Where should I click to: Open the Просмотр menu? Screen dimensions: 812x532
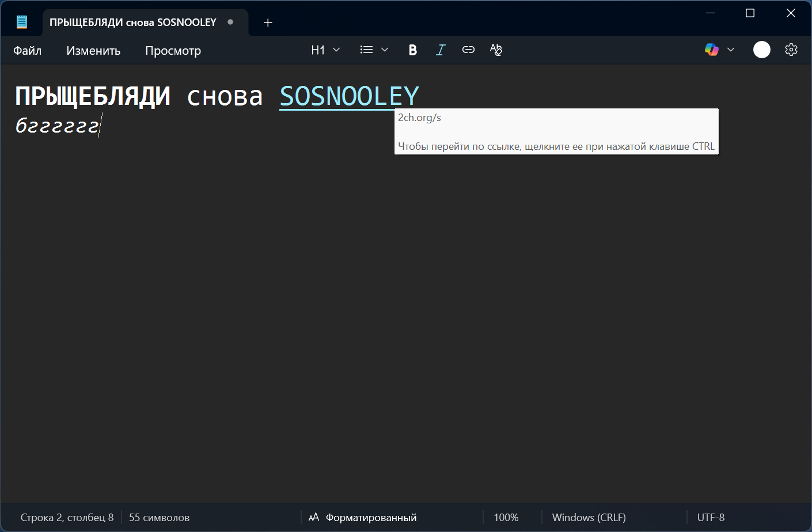[x=173, y=51]
